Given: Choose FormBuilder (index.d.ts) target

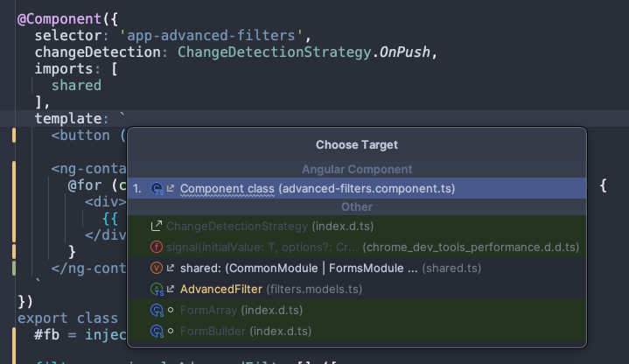Looking at the screenshot, I should pyautogui.click(x=357, y=331).
